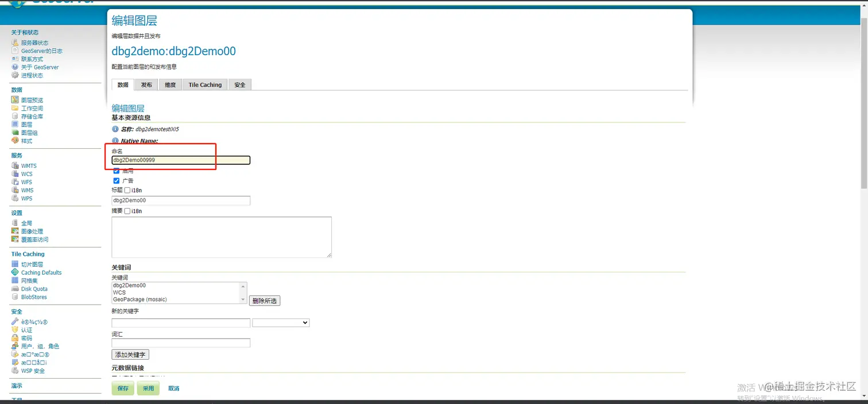Click the WMTS service icon
Image resolution: width=868 pixels, height=404 pixels.
pyautogui.click(x=15, y=166)
